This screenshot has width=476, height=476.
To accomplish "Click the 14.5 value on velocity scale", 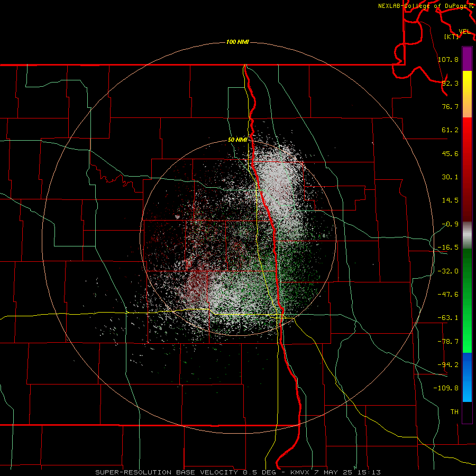I will coord(450,200).
